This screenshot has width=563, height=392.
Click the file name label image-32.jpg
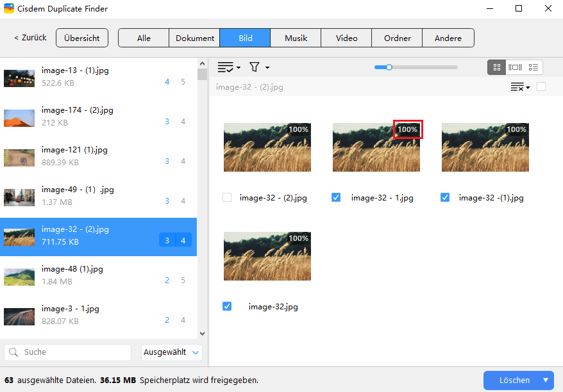273,307
